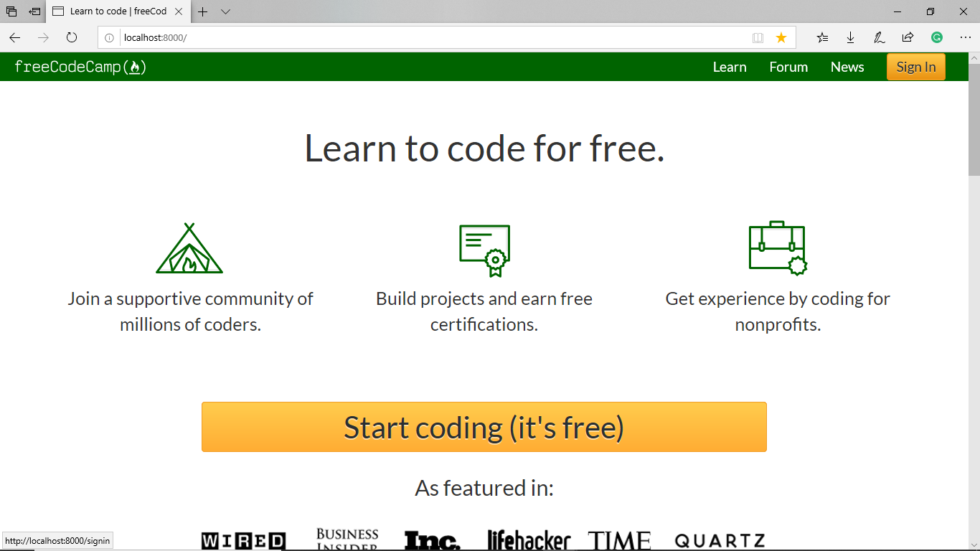
Task: Click the briefcase nonprofits icon
Action: (777, 248)
